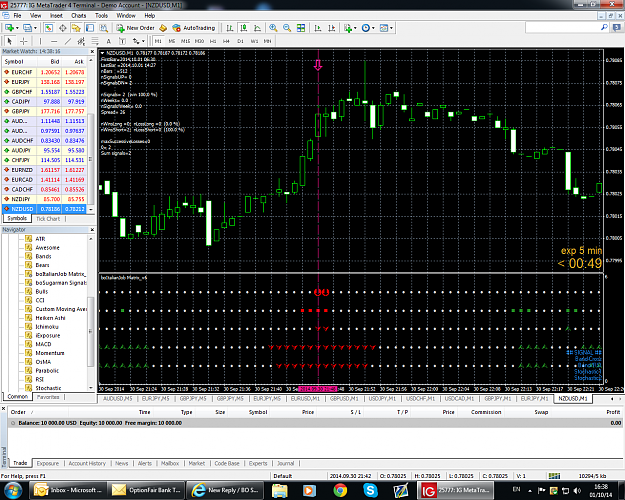Open the Data Window icon
625x500 pixels.
[63, 28]
